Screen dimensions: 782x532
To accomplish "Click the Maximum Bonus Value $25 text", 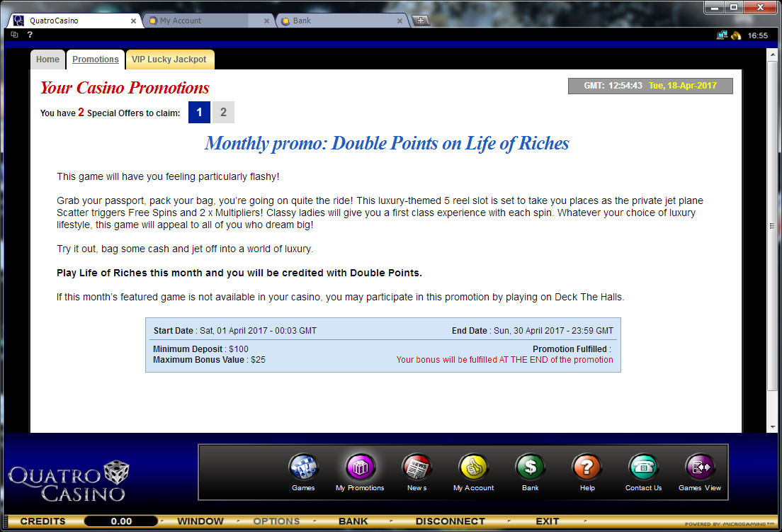I will coord(209,359).
